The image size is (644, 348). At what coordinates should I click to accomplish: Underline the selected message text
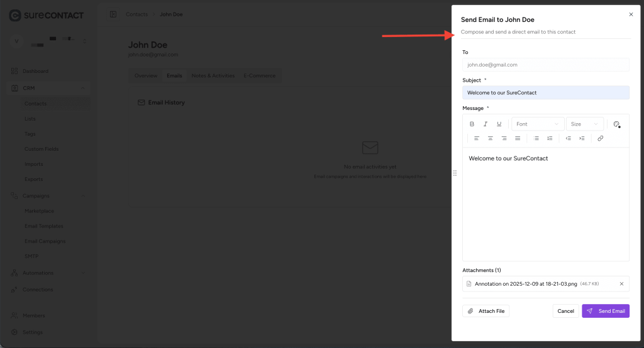(499, 124)
